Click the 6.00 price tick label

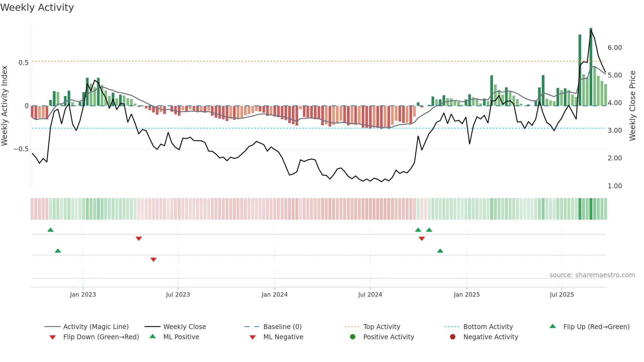tap(615, 48)
